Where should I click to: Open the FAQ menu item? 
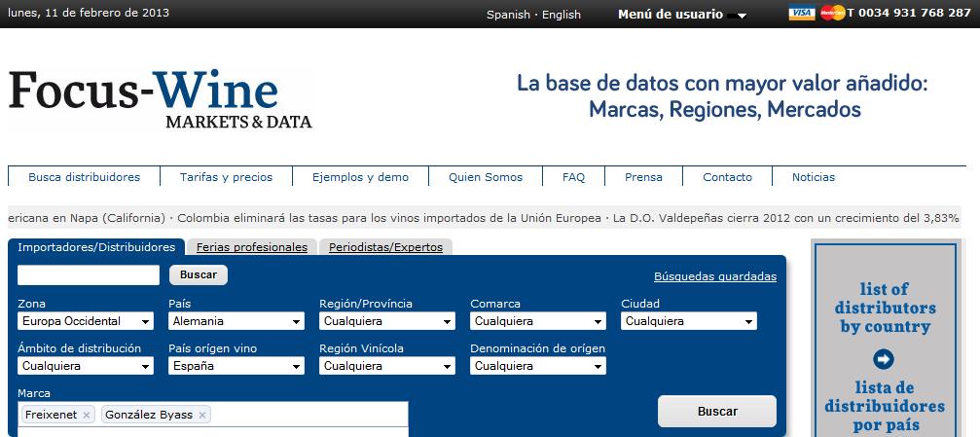tap(574, 177)
